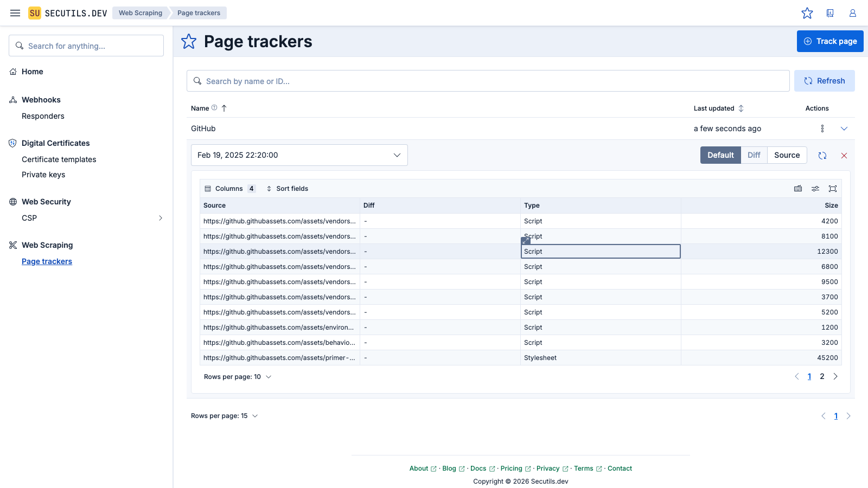Open Certificate templates in sidebar

[59, 159]
